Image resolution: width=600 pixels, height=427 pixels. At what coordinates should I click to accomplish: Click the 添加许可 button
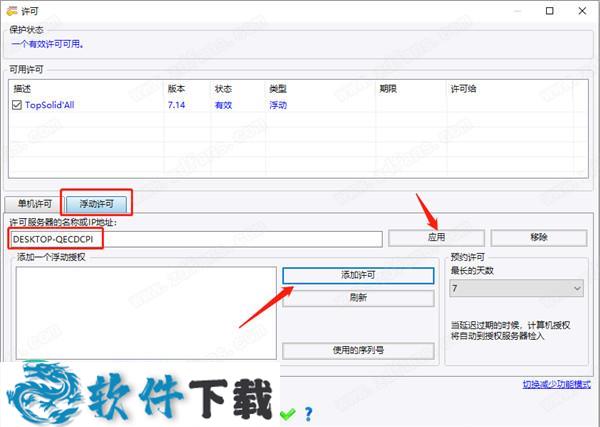click(x=358, y=275)
